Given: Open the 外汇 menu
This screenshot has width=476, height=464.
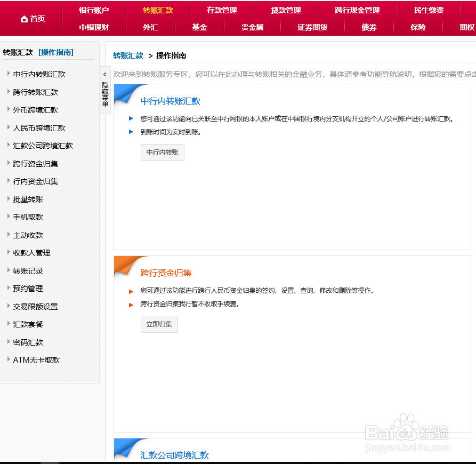Looking at the screenshot, I should click(150, 27).
